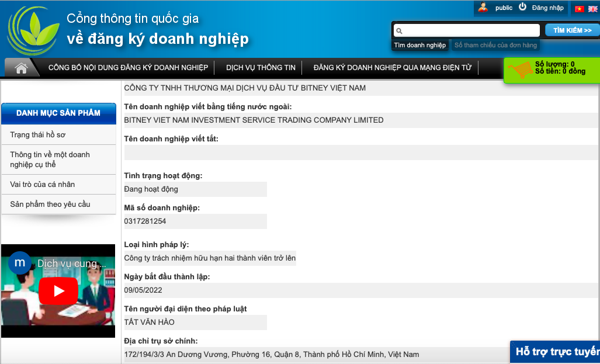Image resolution: width=600 pixels, height=364 pixels.
Task: Click the Đăng nhập login link
Action: coord(547,8)
